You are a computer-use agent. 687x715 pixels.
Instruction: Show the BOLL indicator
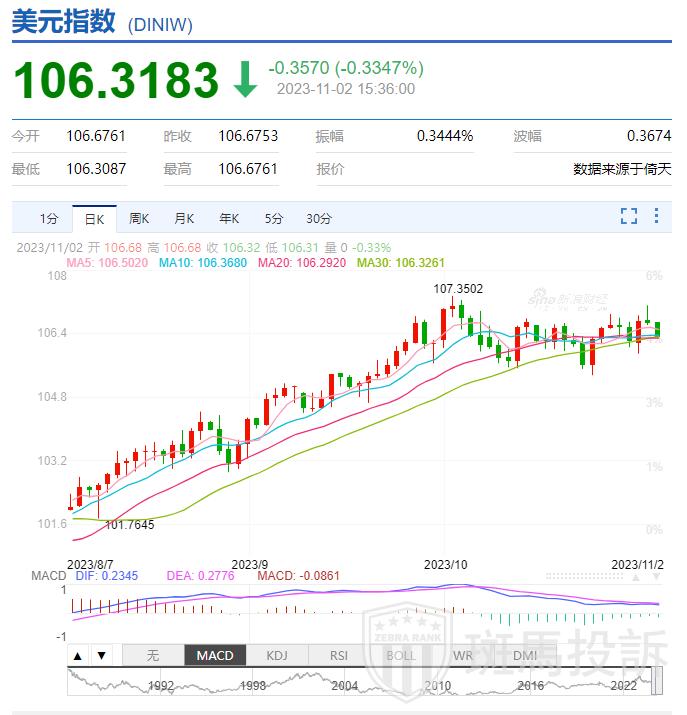(400, 656)
